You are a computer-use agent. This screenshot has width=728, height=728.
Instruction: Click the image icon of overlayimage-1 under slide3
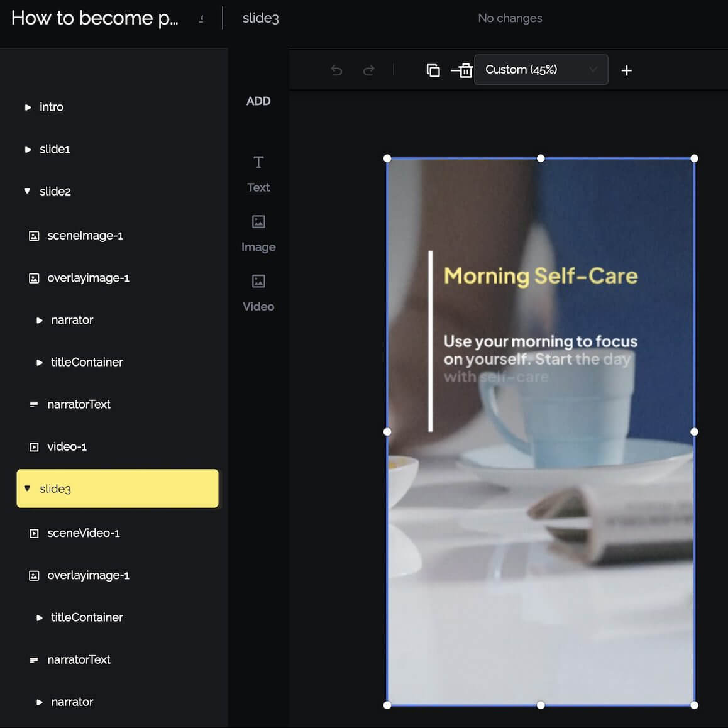(34, 576)
